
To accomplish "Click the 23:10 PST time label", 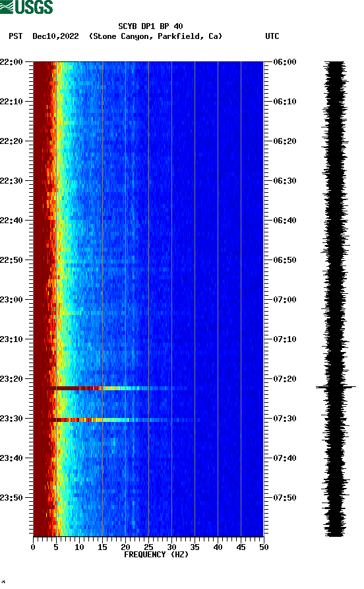I will coord(11,339).
